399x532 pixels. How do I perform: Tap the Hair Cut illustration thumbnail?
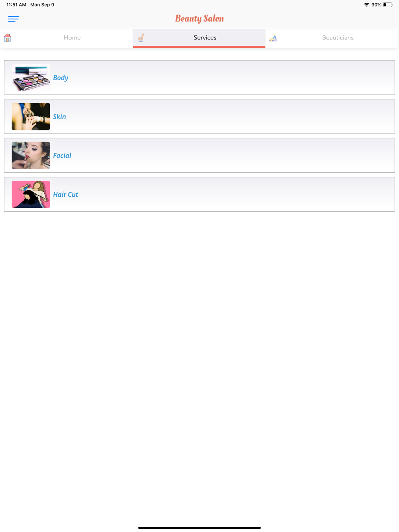click(31, 194)
